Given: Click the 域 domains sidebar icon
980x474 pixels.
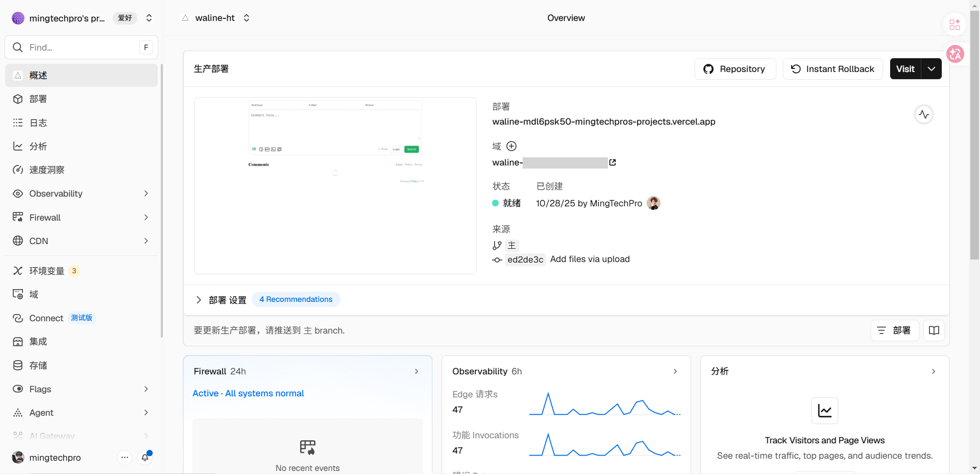Looking at the screenshot, I should coord(18,294).
